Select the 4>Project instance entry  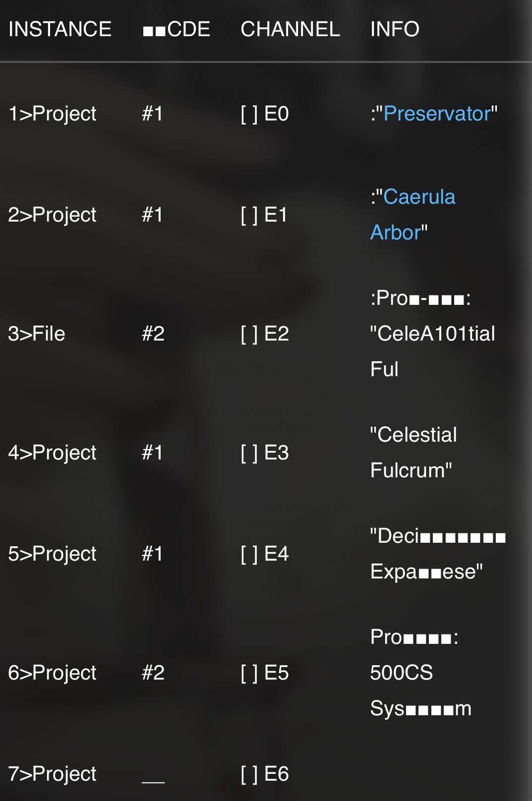click(52, 453)
